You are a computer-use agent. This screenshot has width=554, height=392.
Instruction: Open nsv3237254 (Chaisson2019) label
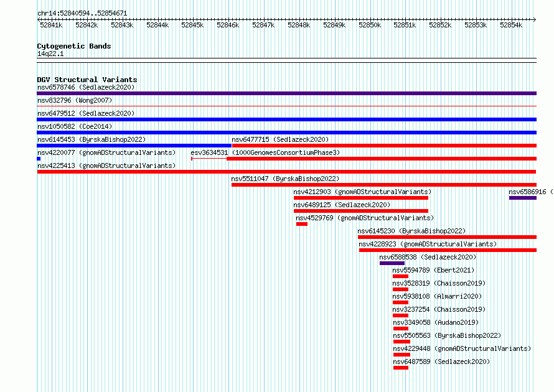click(x=439, y=309)
